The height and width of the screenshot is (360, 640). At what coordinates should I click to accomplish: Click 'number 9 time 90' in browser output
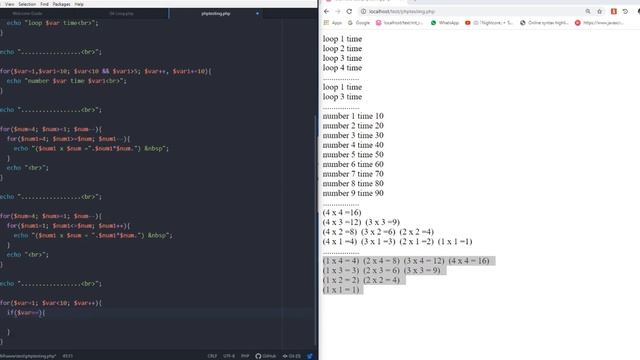tap(353, 193)
